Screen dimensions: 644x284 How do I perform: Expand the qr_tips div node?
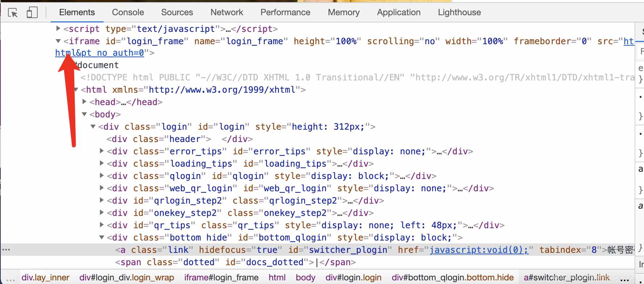[x=102, y=225]
